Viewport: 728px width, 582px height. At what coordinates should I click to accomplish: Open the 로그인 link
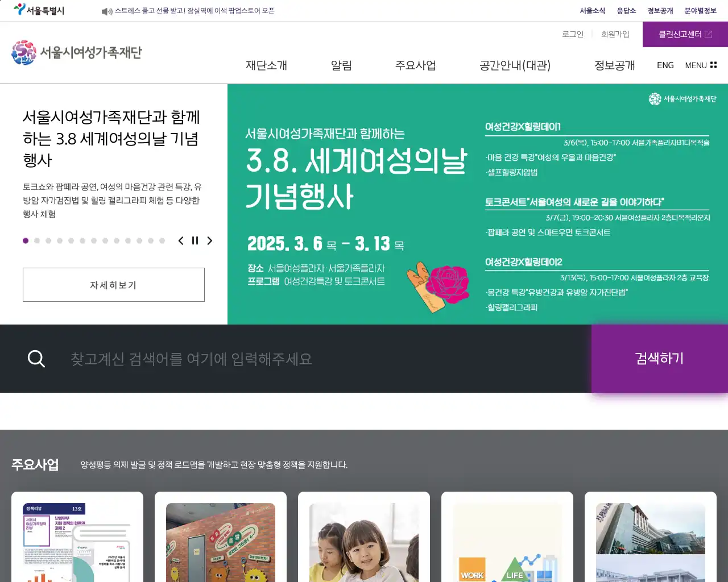[x=572, y=34]
